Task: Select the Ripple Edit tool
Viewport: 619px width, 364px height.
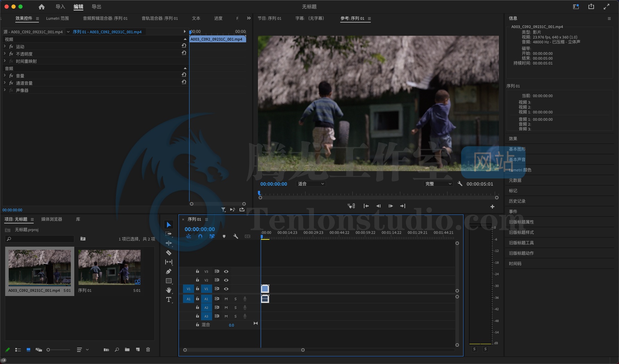Action: coord(169,243)
